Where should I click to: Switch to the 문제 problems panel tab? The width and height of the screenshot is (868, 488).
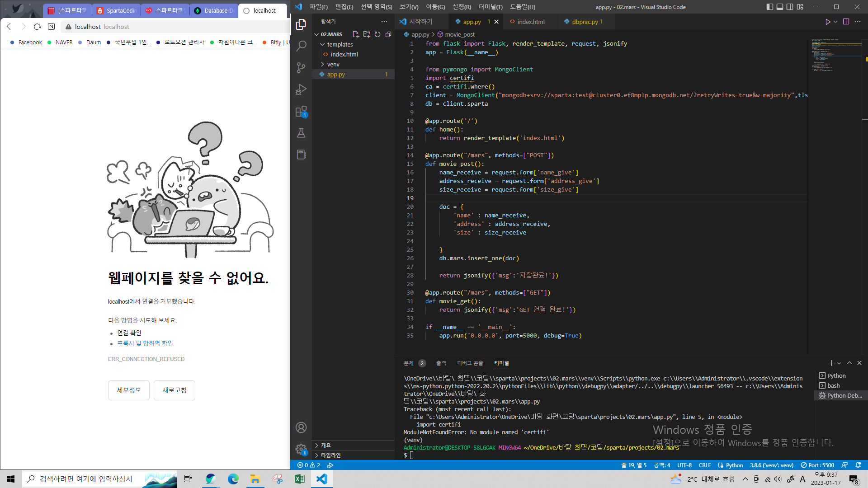point(409,363)
